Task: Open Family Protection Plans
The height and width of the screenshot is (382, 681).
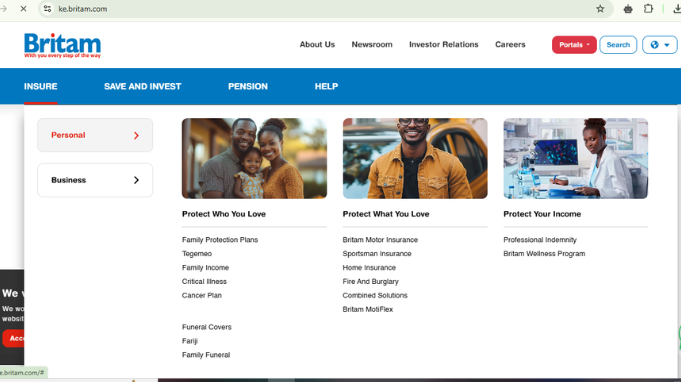Action: pyautogui.click(x=220, y=240)
